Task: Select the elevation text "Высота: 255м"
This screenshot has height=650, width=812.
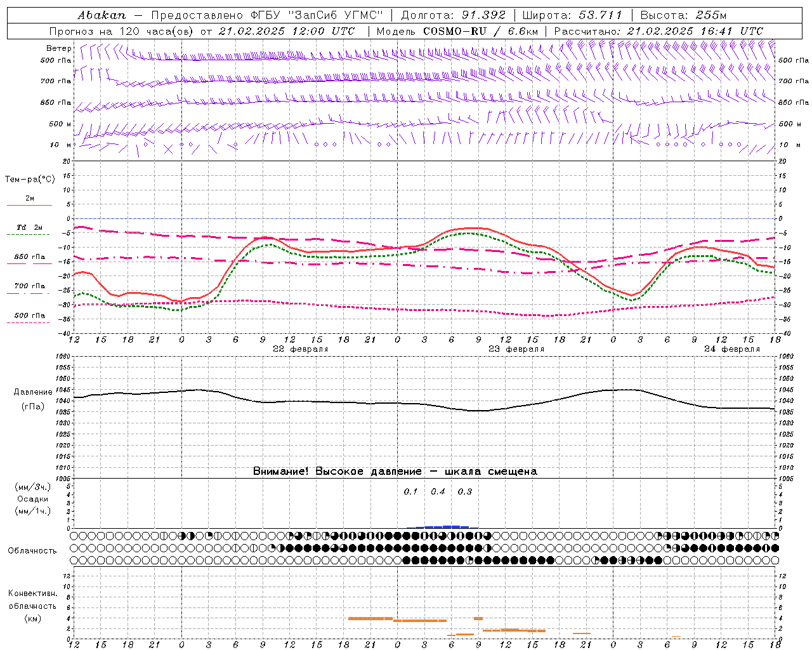Action: 683,15
